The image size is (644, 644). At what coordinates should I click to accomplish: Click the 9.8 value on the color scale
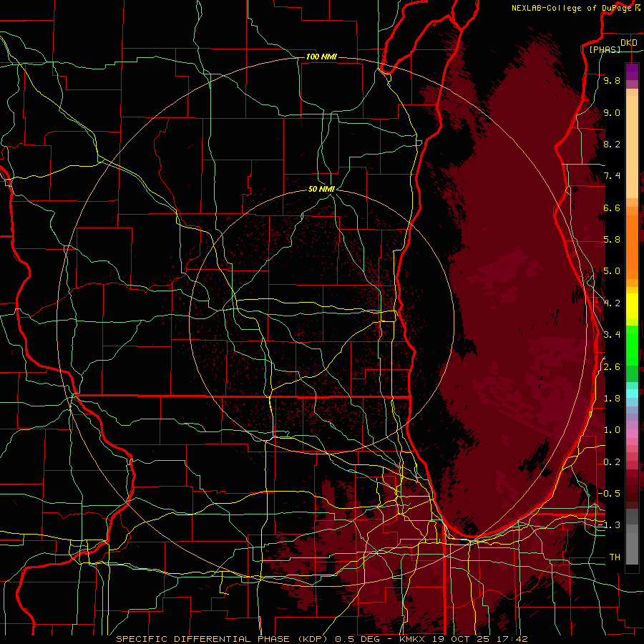(612, 81)
